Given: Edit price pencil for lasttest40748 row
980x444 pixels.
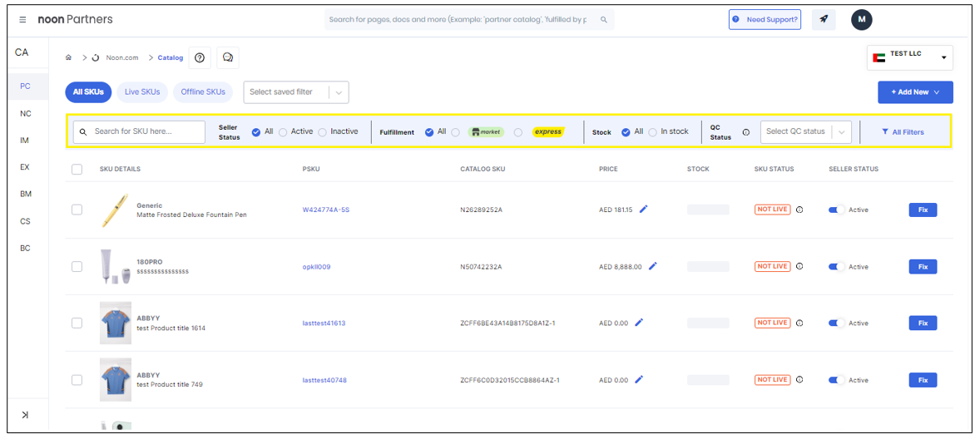Looking at the screenshot, I should 639,379.
